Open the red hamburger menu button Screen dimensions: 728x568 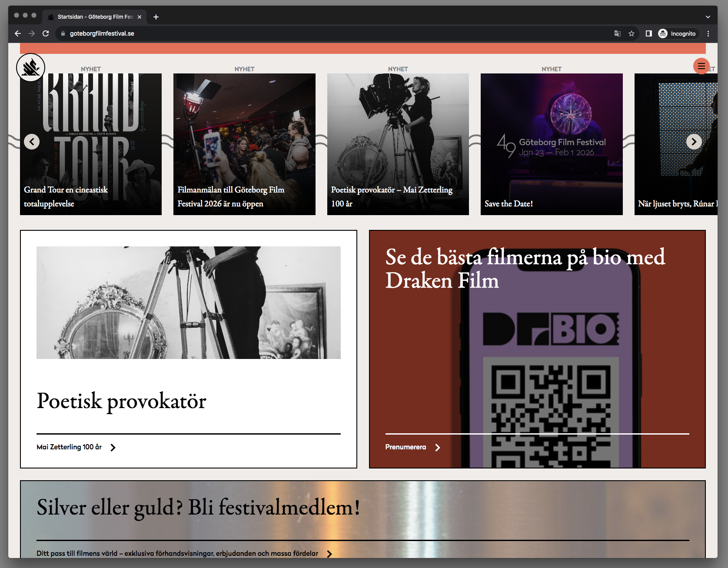click(x=701, y=66)
